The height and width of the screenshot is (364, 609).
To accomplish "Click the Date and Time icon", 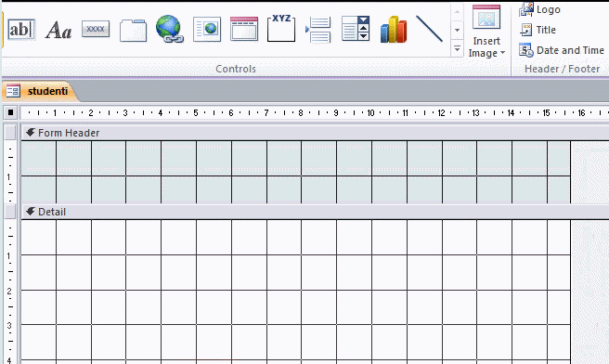I will coord(526,50).
